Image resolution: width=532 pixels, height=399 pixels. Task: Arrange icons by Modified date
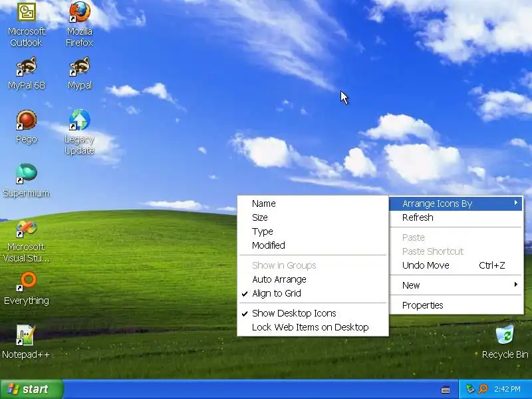click(313, 245)
